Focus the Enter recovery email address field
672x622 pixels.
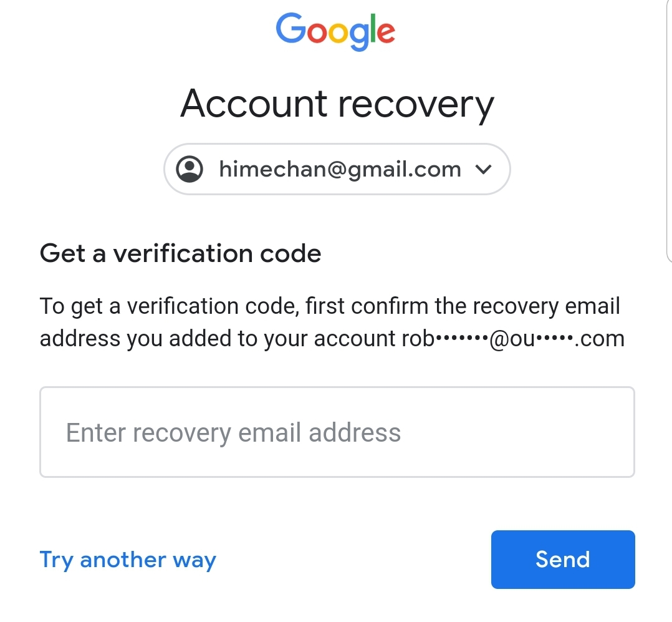[337, 432]
